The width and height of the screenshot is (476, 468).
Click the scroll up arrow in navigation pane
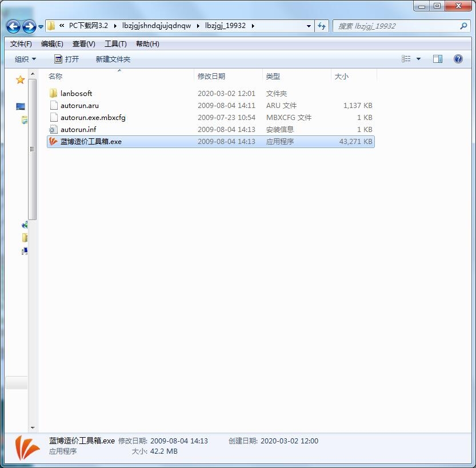(x=33, y=74)
